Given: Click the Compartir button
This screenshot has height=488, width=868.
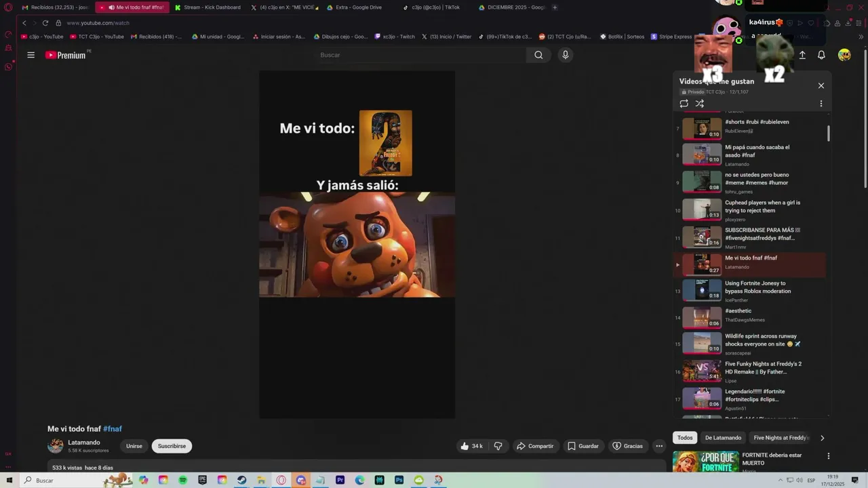Looking at the screenshot, I should click(x=535, y=446).
